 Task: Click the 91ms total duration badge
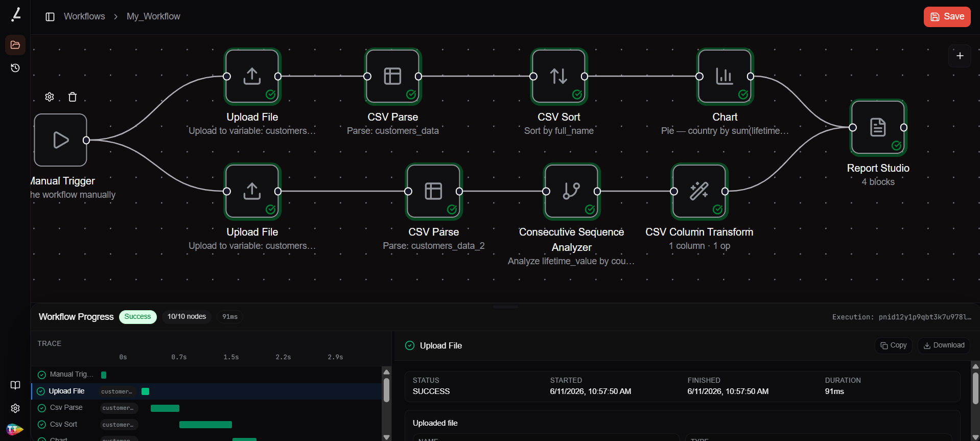pos(230,317)
